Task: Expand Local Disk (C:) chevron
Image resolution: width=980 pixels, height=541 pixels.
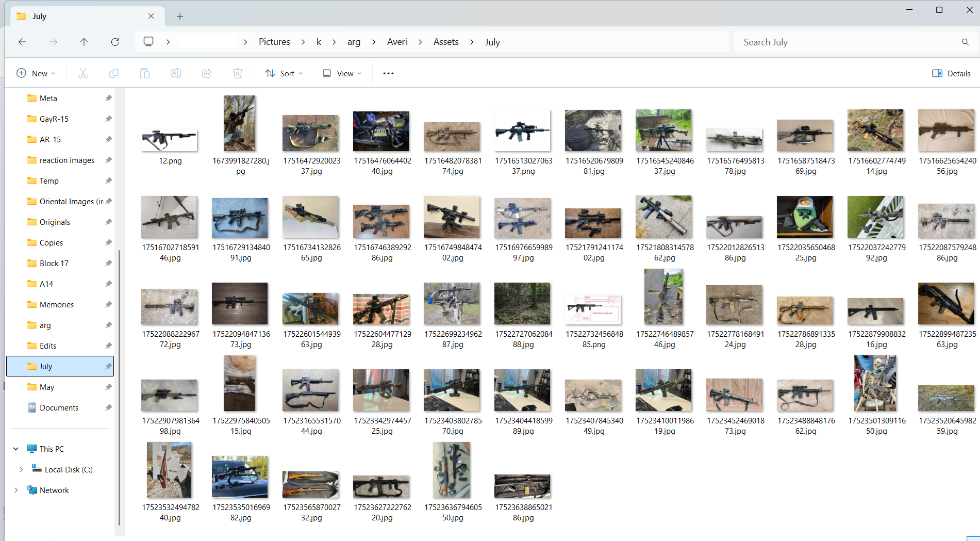Action: [21, 469]
